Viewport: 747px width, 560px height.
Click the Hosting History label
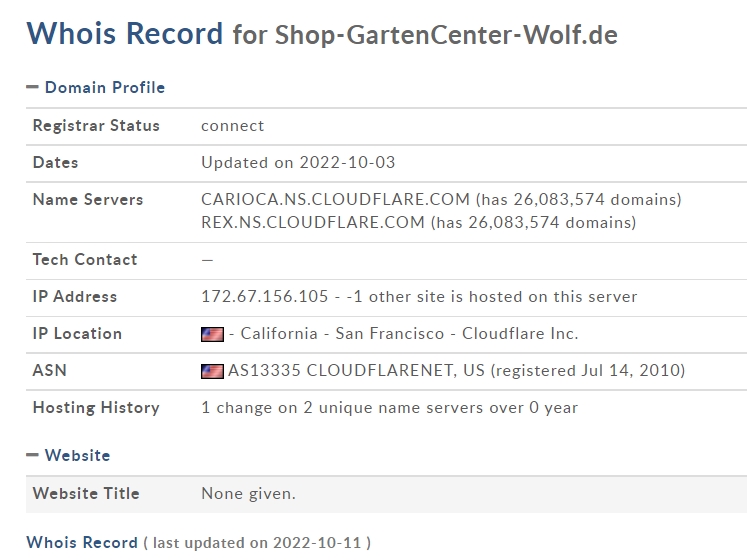coord(96,407)
